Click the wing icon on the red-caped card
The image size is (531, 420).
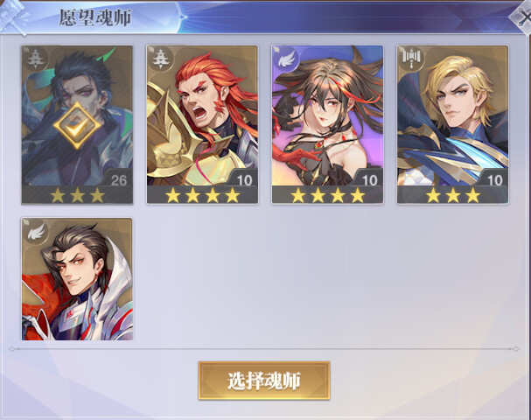[35, 231]
